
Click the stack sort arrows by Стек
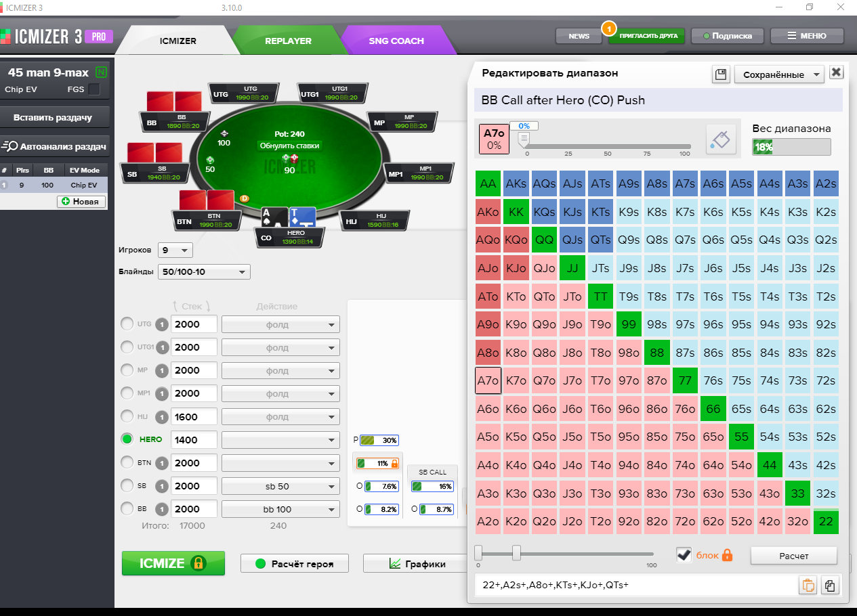click(192, 307)
